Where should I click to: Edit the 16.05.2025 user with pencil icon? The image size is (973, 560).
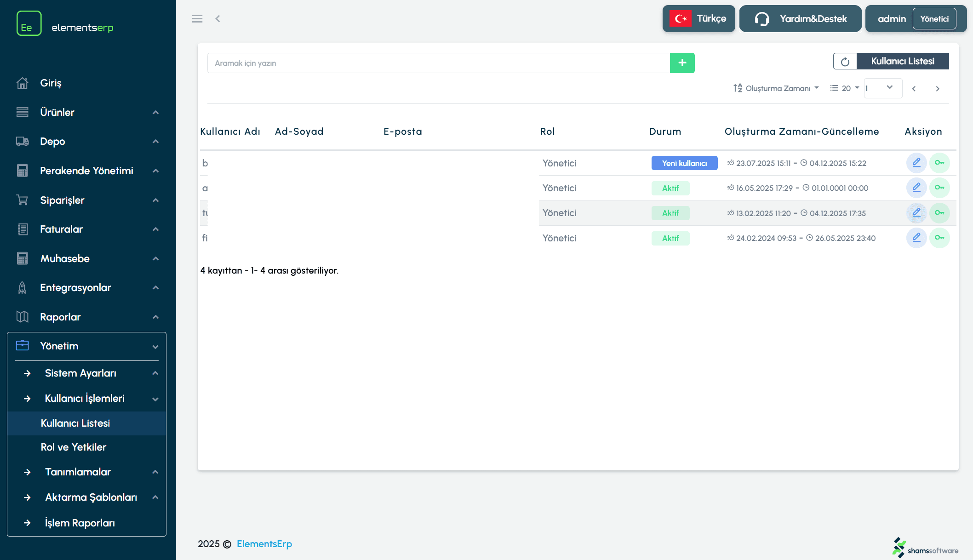(916, 188)
